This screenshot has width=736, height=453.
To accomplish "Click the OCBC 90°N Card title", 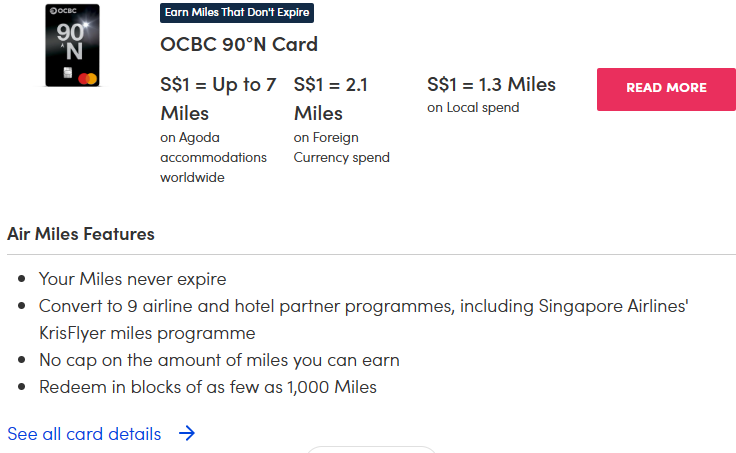I will coord(239,45).
